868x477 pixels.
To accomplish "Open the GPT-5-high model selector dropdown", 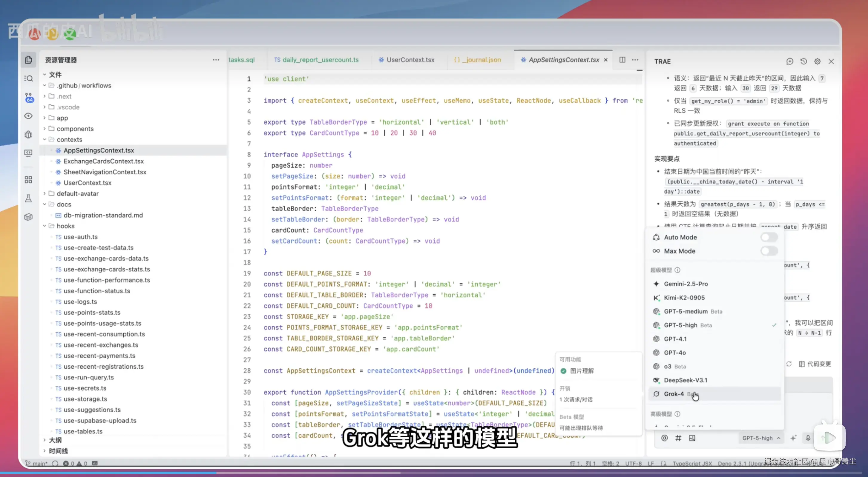I will [761, 438].
